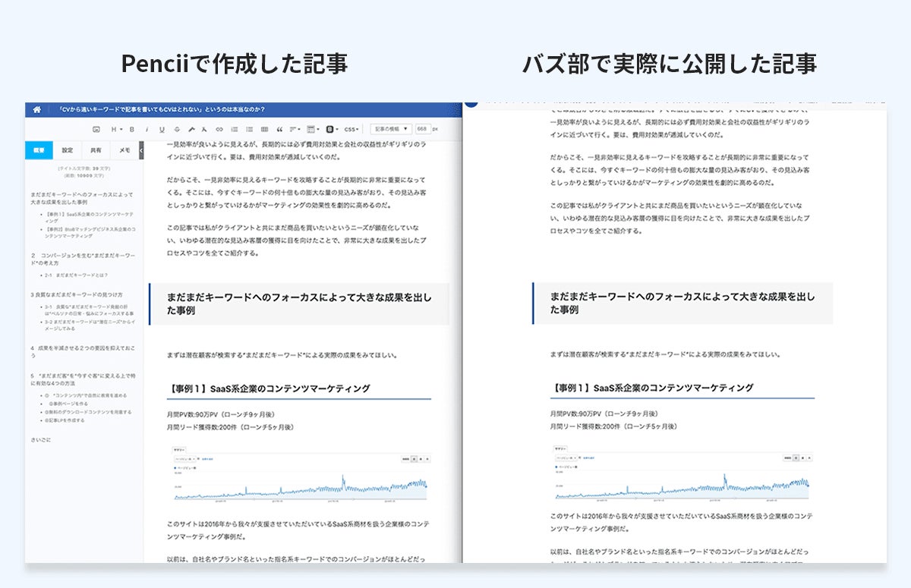The height and width of the screenshot is (588, 911).
Task: Toggle underline formatting in the editor toolbar
Action: tap(162, 130)
